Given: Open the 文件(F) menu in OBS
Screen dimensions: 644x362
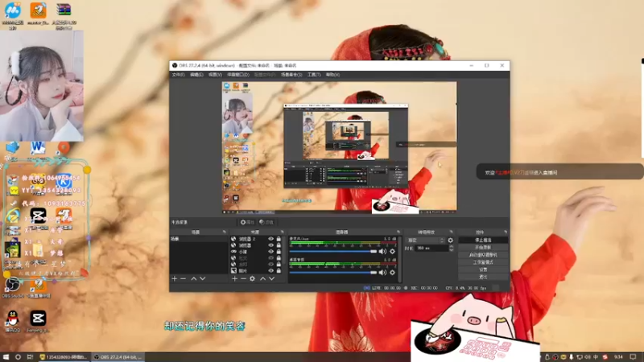Looking at the screenshot, I should coord(178,75).
